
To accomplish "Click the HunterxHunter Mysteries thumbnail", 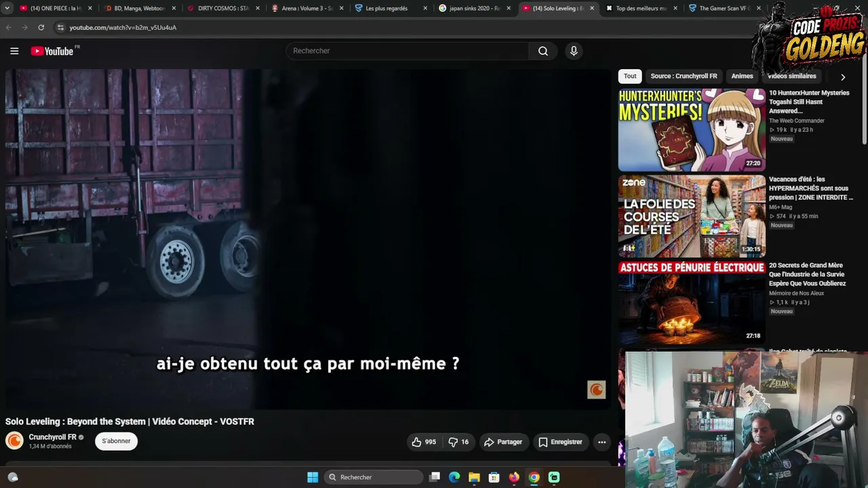I will tap(692, 130).
